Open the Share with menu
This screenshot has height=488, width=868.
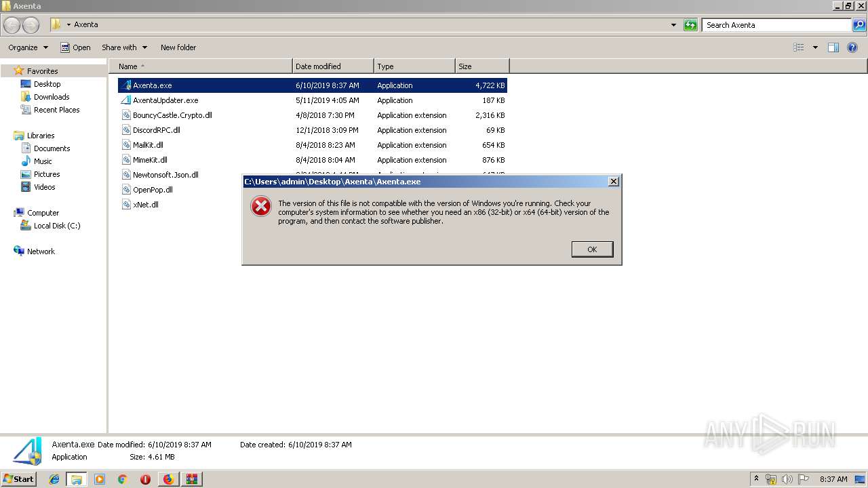click(124, 47)
